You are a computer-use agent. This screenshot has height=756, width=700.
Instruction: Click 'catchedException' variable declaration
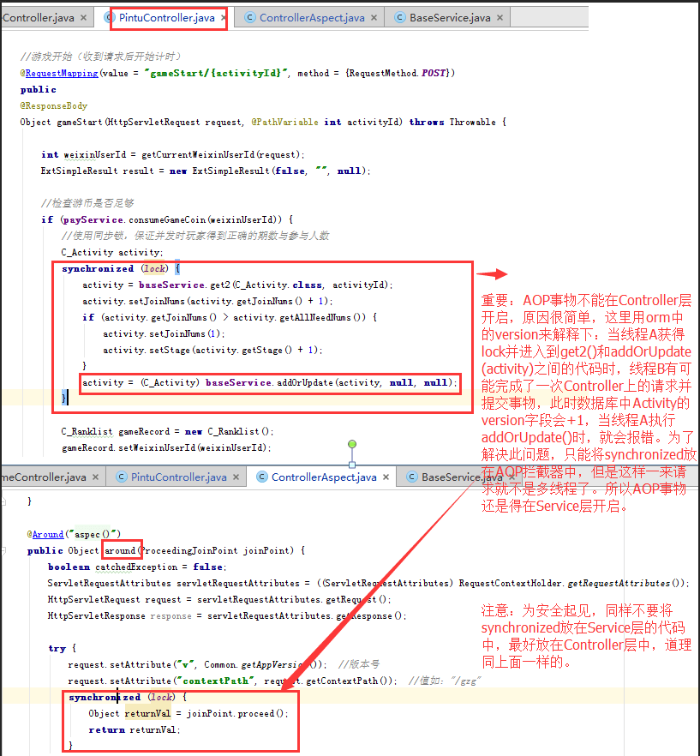coord(136,567)
